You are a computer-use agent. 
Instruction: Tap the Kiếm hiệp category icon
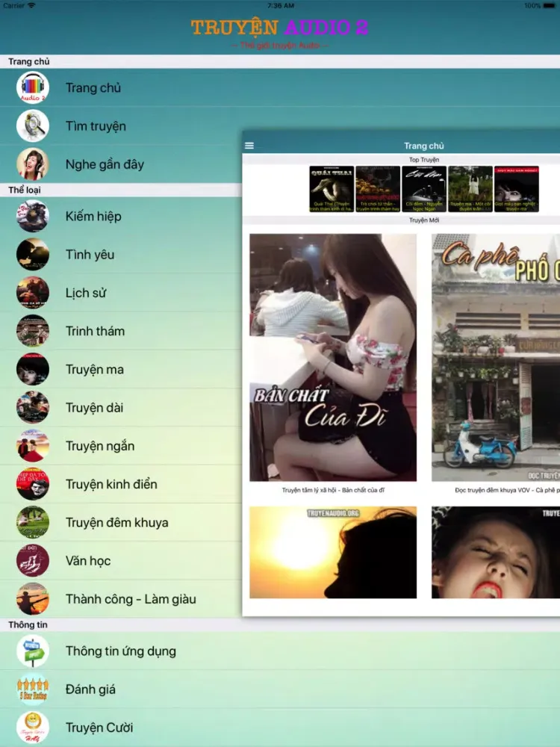[x=33, y=217]
